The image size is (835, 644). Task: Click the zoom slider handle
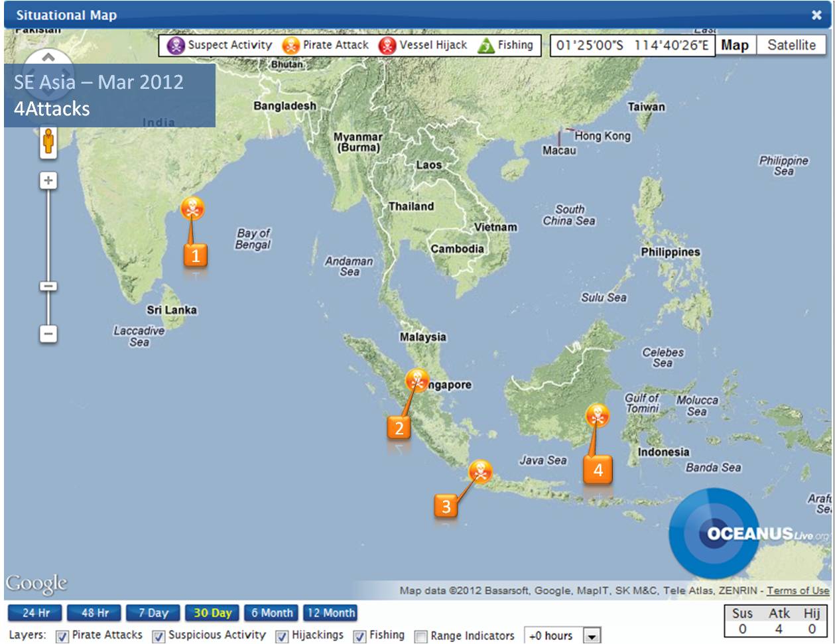48,287
